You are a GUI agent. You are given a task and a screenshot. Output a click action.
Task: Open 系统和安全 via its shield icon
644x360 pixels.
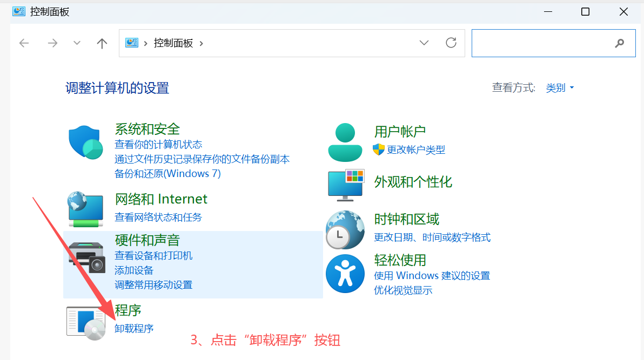(x=85, y=143)
